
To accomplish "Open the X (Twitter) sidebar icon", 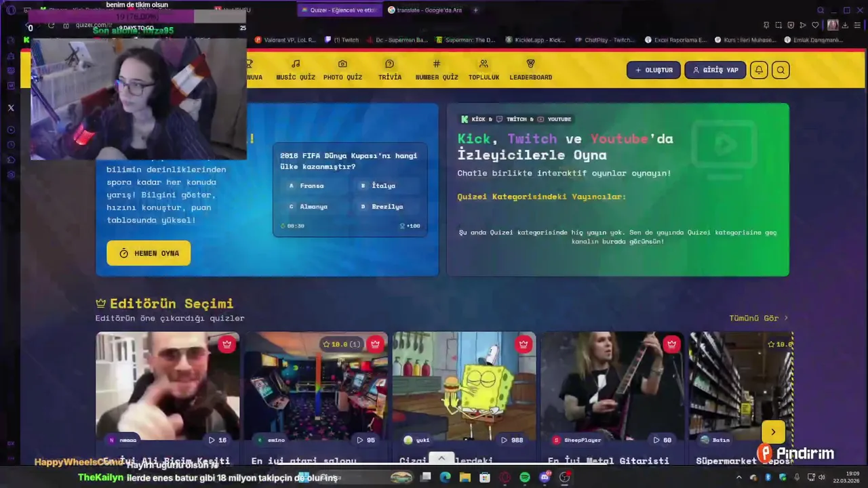I will click(11, 108).
